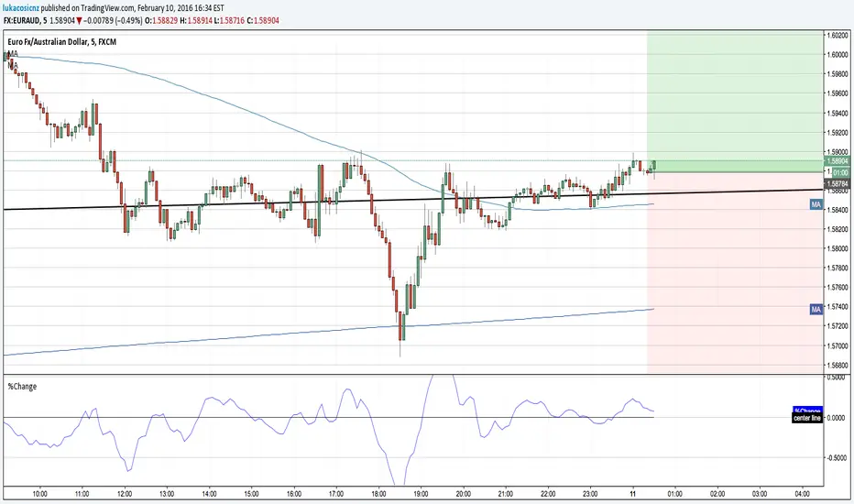
Task: Select the upper MA label near 1.58400
Action: 816,205
